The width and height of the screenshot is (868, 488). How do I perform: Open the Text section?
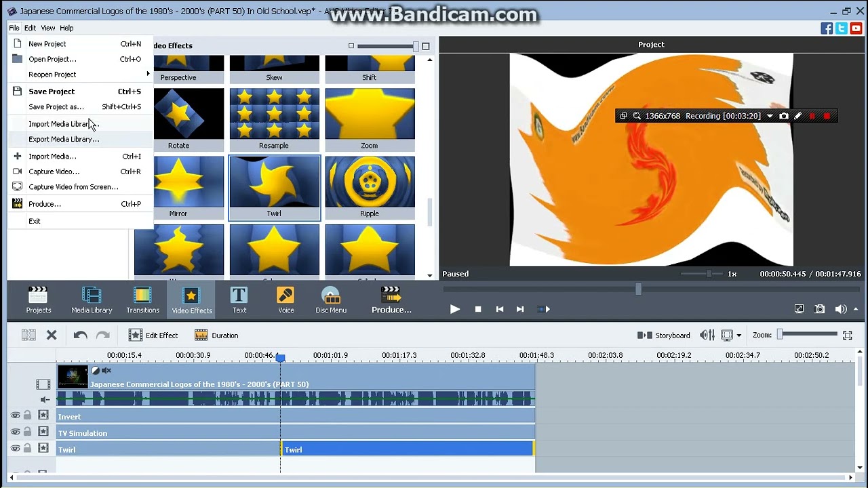[x=239, y=300]
